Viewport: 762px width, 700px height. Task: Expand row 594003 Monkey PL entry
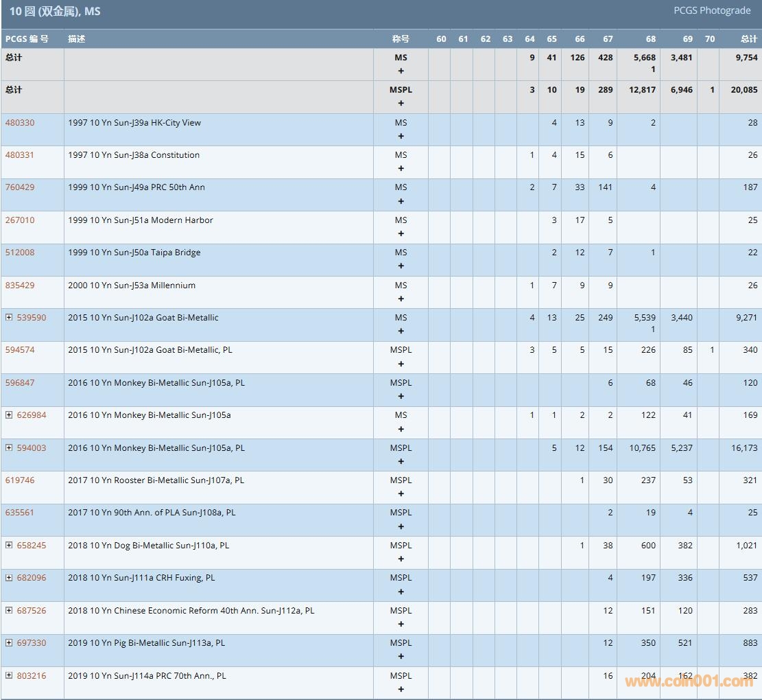(x=9, y=448)
